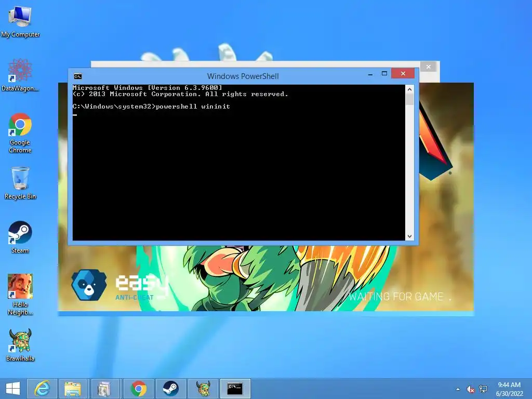This screenshot has height=399, width=532.
Task: Launch Internet Explorer from the taskbar
Action: pos(43,389)
